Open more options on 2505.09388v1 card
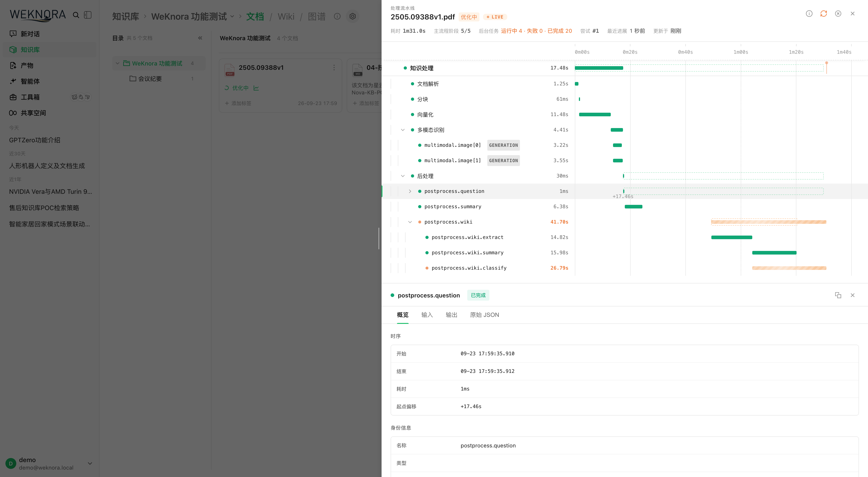868x477 pixels. tap(334, 67)
